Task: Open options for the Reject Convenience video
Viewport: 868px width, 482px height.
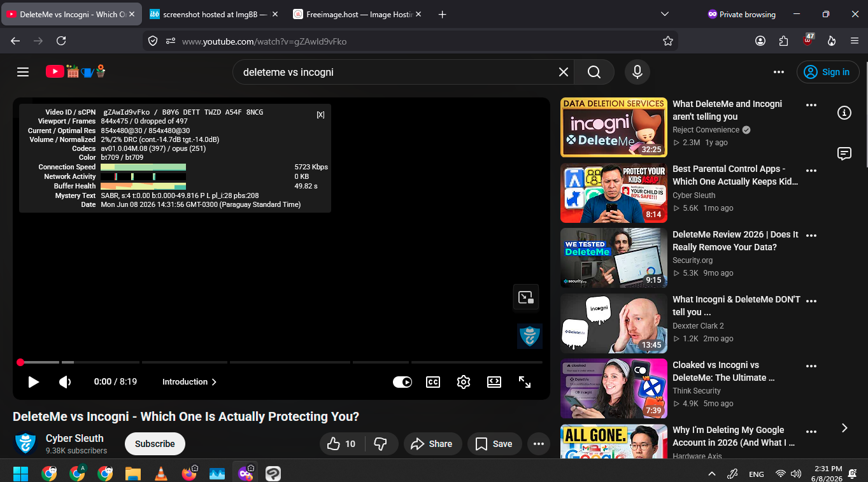Action: coord(811,105)
